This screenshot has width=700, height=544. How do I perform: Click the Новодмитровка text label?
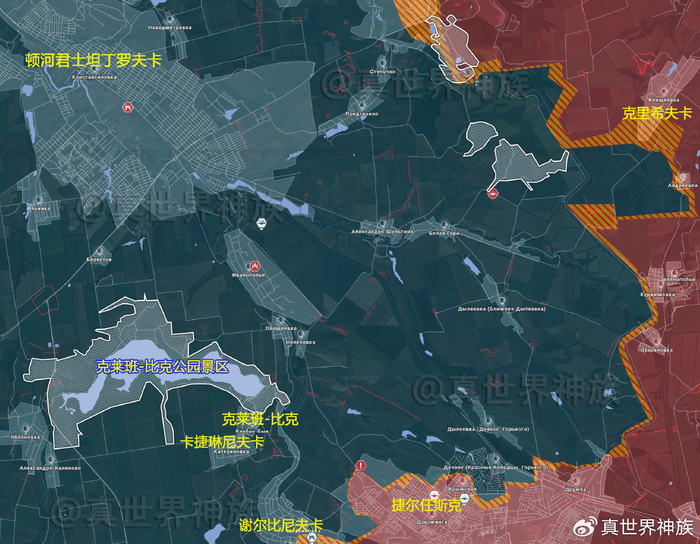click(170, 27)
